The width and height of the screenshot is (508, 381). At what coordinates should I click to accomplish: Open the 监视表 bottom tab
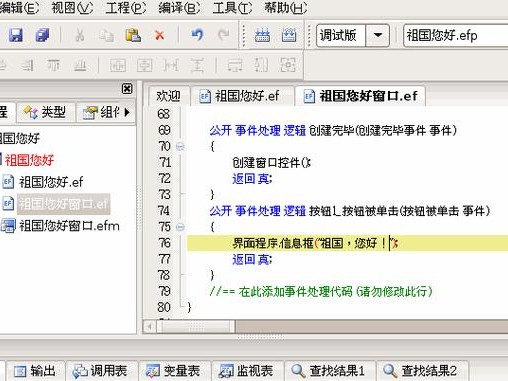point(248,371)
